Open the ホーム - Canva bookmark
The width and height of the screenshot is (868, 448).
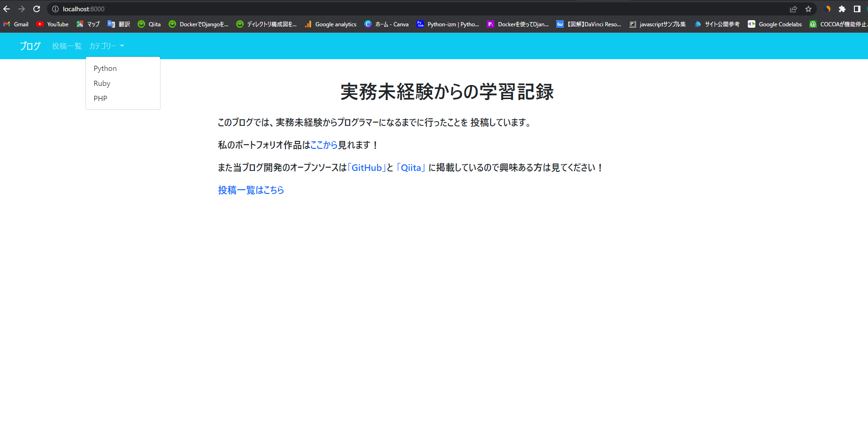point(386,24)
